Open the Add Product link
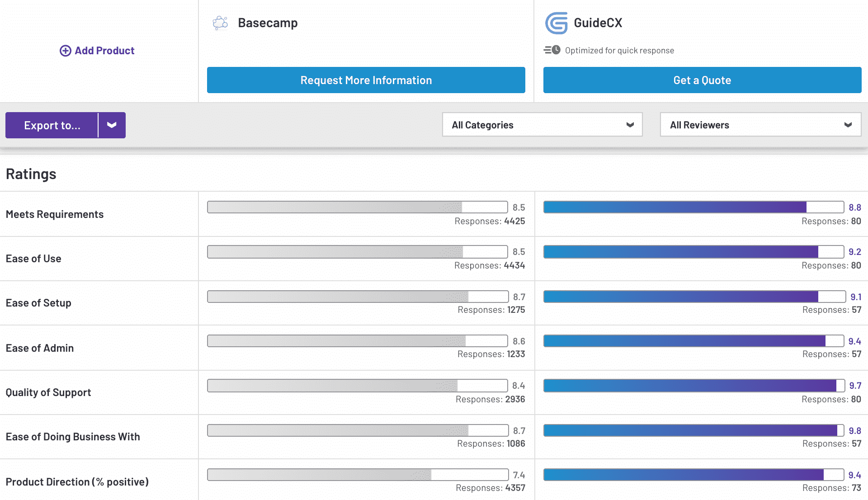This screenshot has width=868, height=500. [x=97, y=51]
